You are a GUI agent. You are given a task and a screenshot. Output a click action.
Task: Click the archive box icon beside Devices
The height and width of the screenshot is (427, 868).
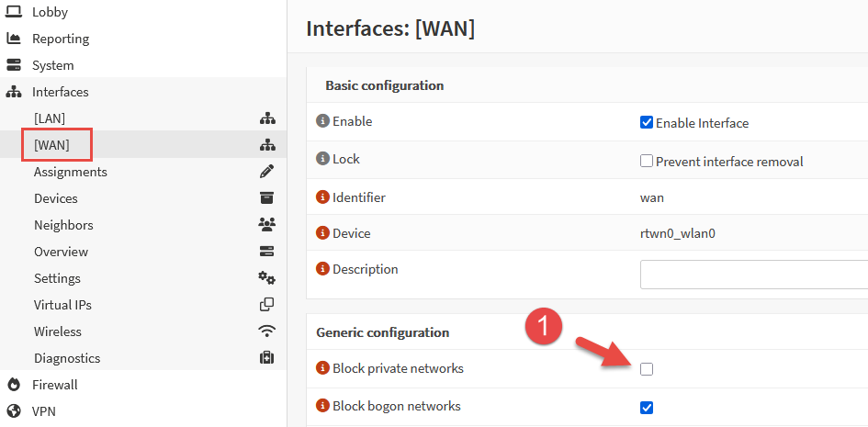tap(267, 198)
